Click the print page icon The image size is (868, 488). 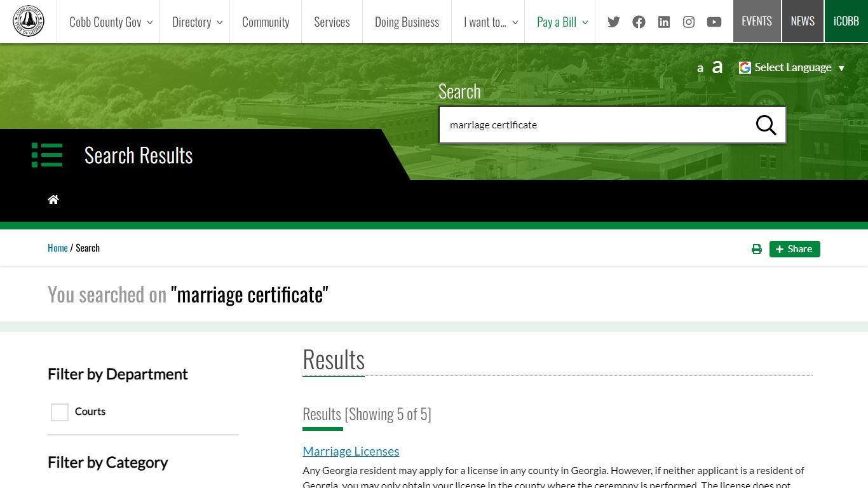[756, 249]
